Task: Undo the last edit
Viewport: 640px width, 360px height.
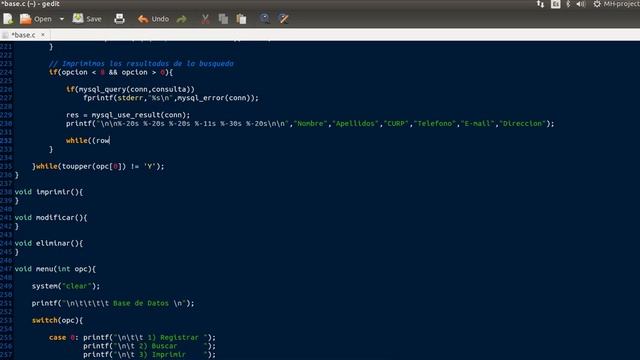Action: (153, 19)
